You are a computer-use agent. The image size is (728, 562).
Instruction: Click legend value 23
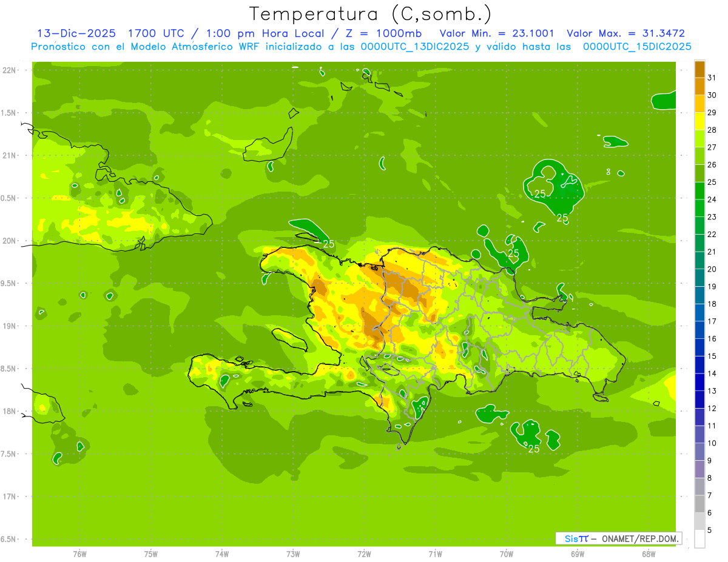point(712,217)
